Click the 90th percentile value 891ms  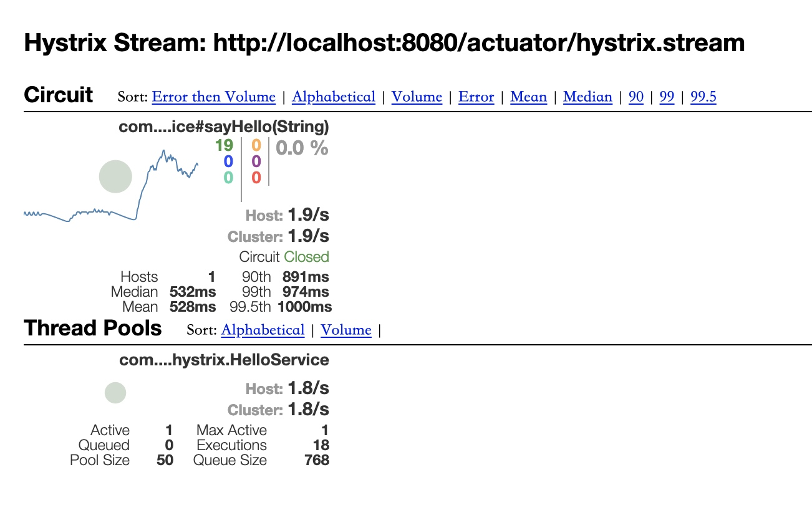[306, 277]
